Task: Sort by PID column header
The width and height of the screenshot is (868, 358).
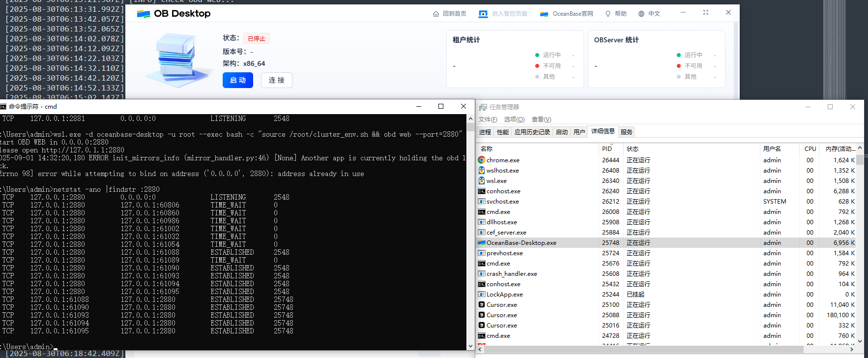Action: 607,149
